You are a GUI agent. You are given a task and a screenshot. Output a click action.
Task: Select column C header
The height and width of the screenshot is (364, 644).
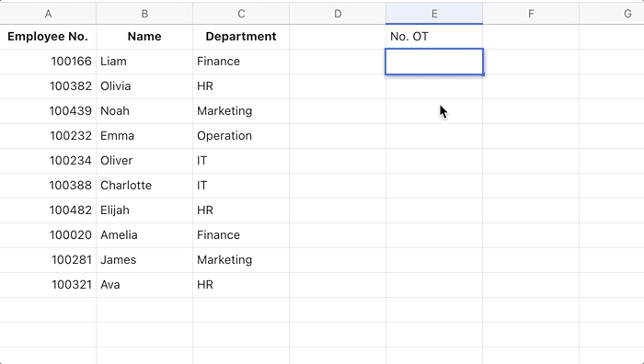pos(241,14)
